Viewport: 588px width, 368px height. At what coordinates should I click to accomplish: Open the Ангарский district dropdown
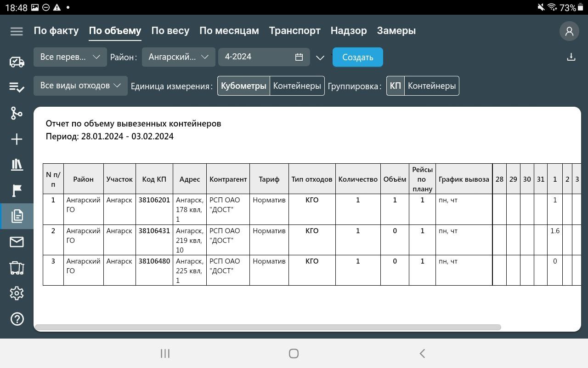pyautogui.click(x=178, y=57)
